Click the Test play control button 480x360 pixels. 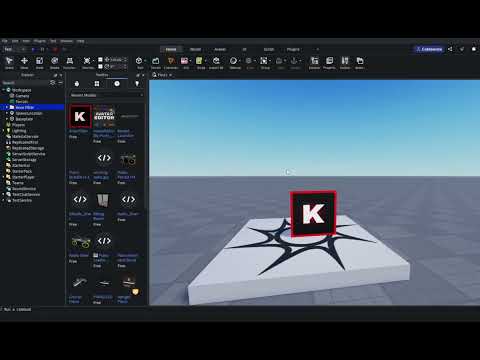[x=33, y=49]
